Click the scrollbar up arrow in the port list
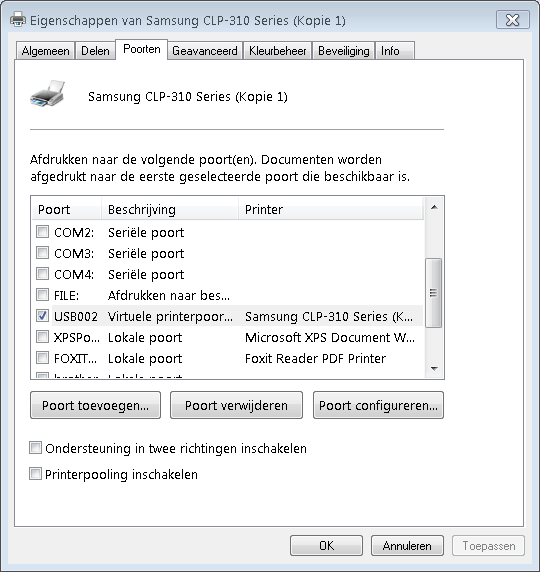The image size is (540, 572). point(434,208)
